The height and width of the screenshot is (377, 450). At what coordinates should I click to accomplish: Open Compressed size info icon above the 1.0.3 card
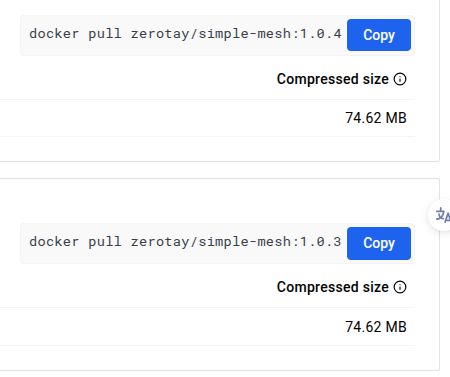click(400, 79)
